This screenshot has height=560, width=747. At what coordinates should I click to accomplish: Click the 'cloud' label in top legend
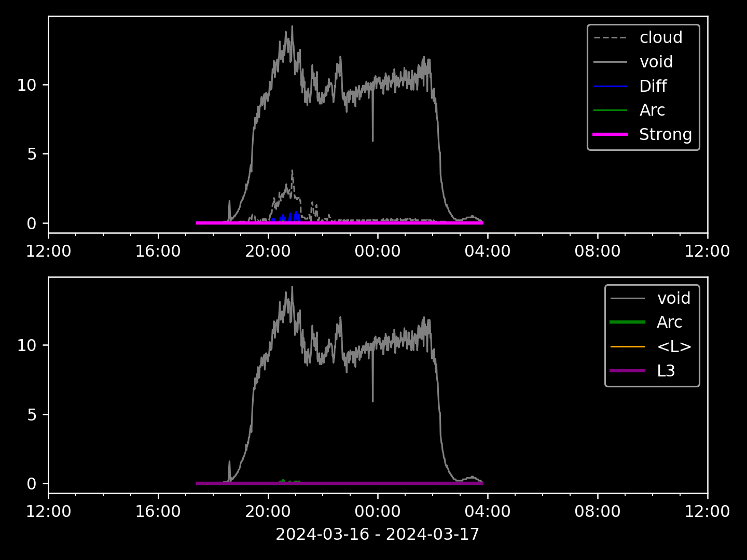click(x=660, y=38)
